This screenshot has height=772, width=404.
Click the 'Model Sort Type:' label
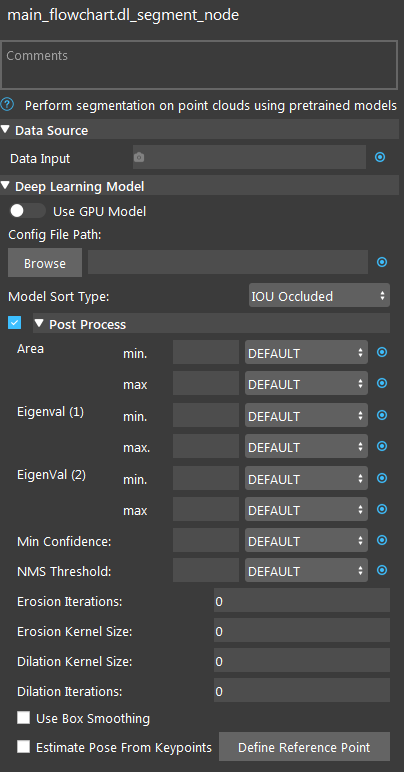(x=58, y=296)
